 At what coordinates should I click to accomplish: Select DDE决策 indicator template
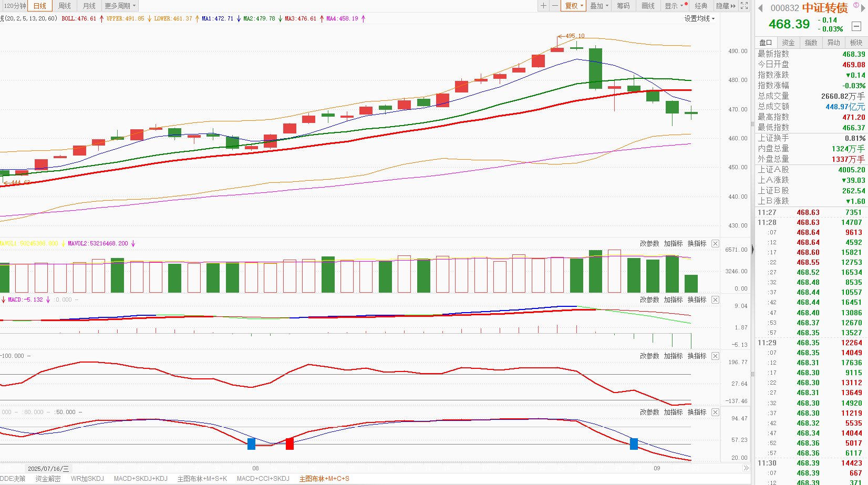point(13,479)
